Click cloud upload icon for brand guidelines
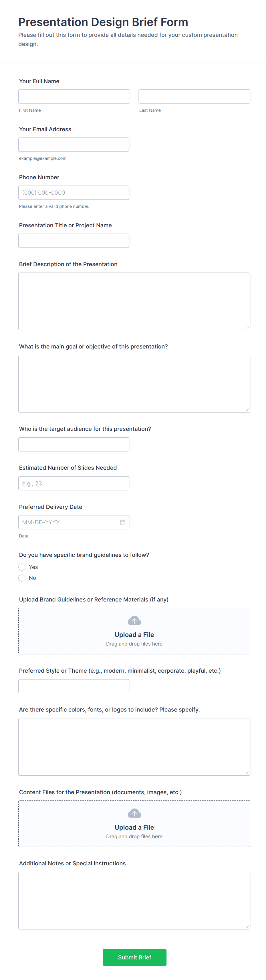 [x=134, y=621]
